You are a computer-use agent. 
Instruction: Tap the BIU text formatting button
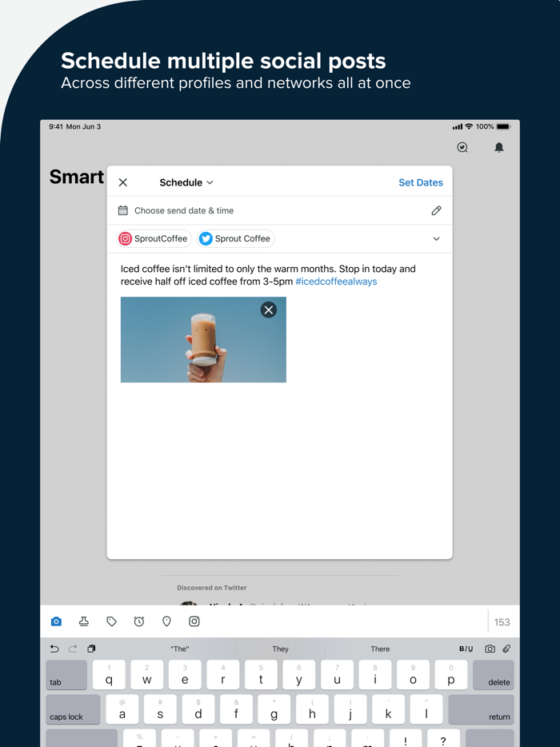click(466, 649)
